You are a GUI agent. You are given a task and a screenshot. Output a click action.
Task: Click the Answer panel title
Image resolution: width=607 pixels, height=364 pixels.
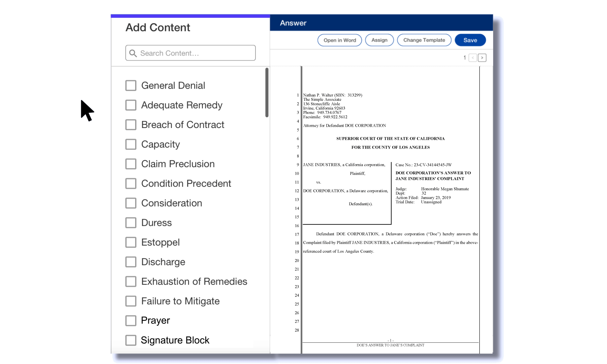click(293, 23)
